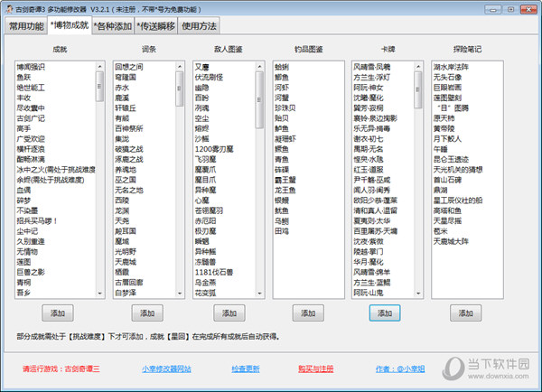Select 河虾 in the 钓品图鉴 list
The image size is (542, 392).
point(282,88)
